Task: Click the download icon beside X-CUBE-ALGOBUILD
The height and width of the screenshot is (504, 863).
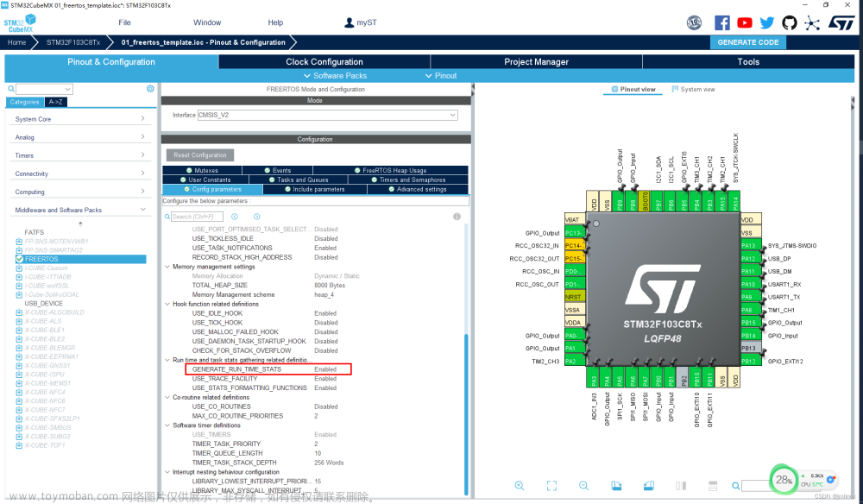Action: click(x=19, y=312)
